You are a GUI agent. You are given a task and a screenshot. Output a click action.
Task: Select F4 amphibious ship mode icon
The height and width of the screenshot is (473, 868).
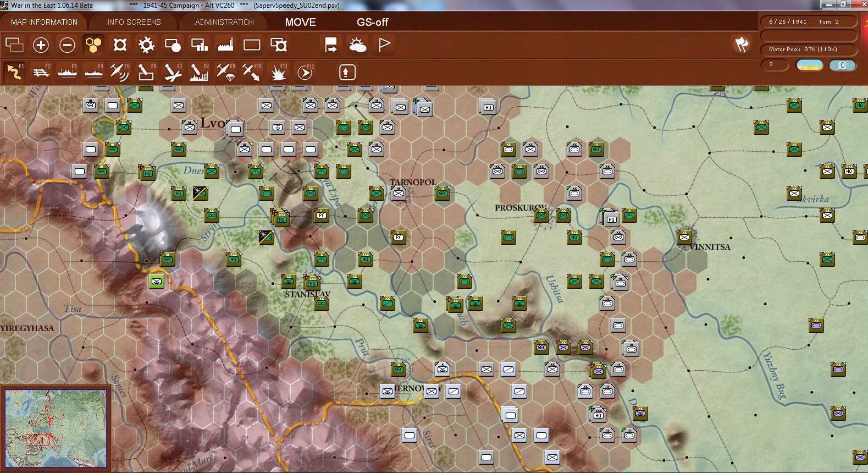click(x=93, y=72)
